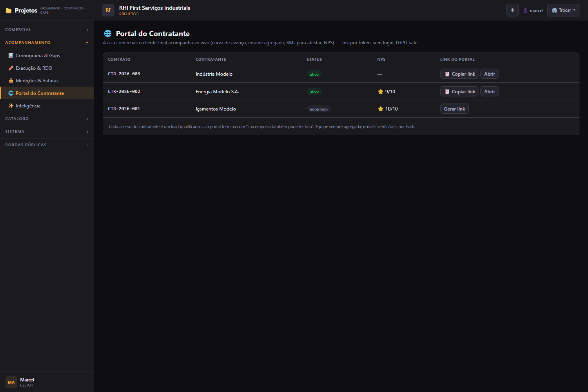Open Medições & Faturas page
Screen dimensions: 588x392
point(47,81)
